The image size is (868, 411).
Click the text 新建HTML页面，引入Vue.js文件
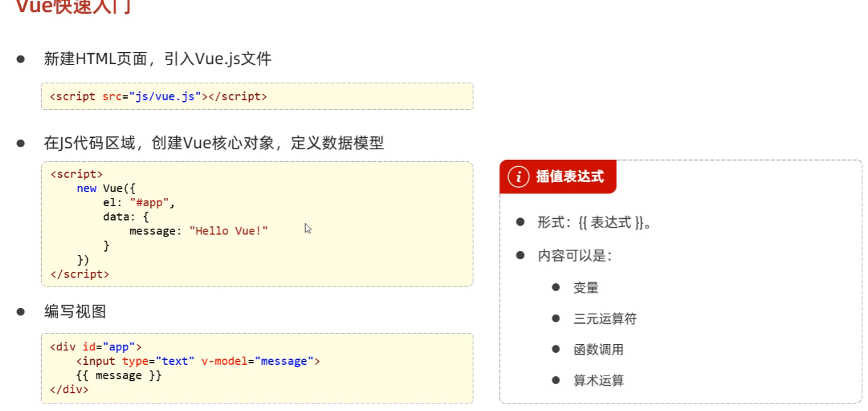(x=157, y=59)
